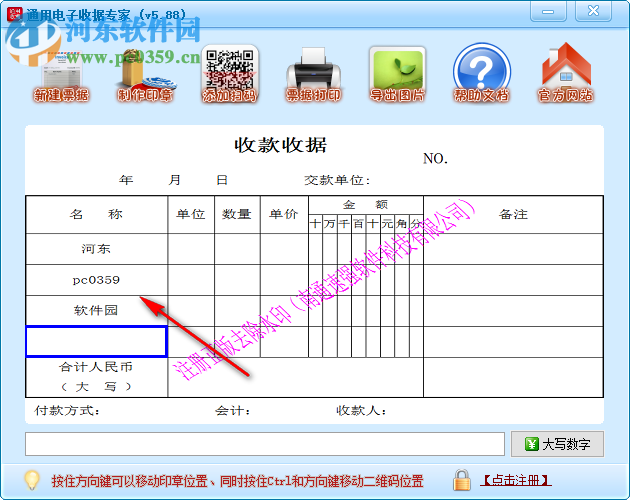Select the 软件园 name cell
630x500 pixels.
97,311
